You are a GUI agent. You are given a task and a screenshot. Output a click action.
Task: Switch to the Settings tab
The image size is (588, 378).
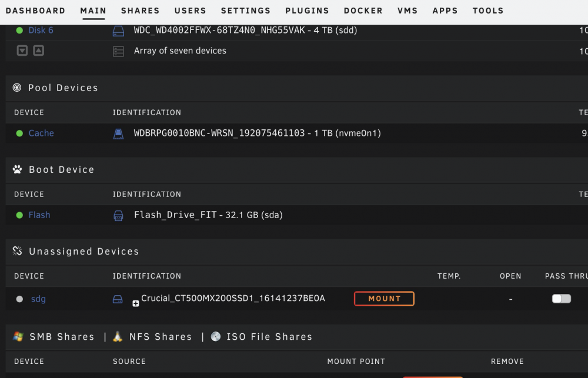click(x=246, y=11)
